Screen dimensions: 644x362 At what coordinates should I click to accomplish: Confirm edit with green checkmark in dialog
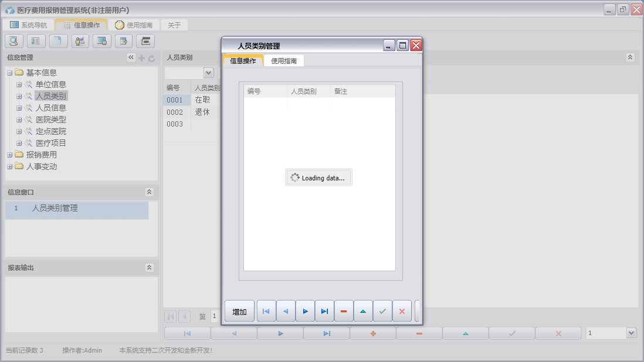[x=382, y=311]
